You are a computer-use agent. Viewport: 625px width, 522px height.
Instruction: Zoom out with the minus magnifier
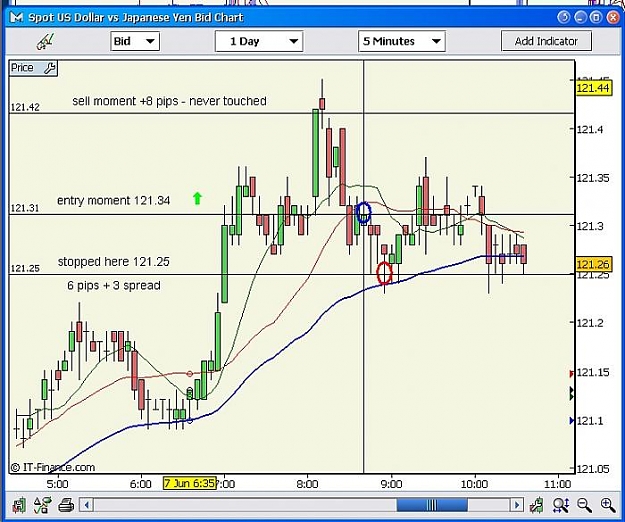click(x=584, y=505)
